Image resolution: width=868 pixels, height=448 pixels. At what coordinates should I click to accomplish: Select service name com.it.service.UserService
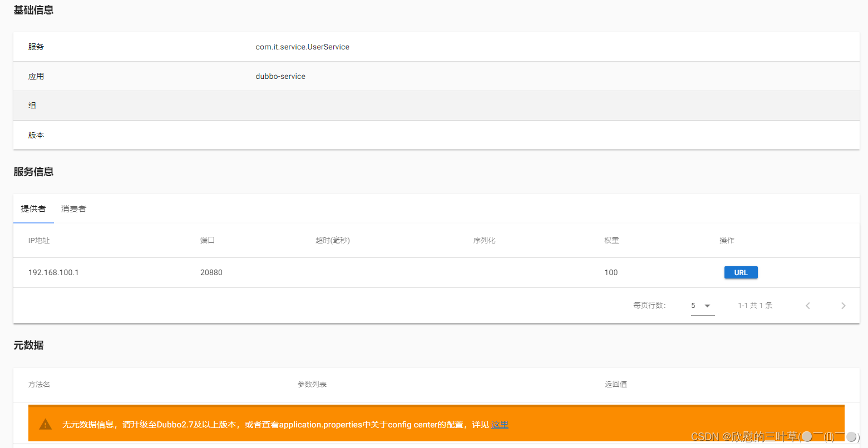click(302, 47)
